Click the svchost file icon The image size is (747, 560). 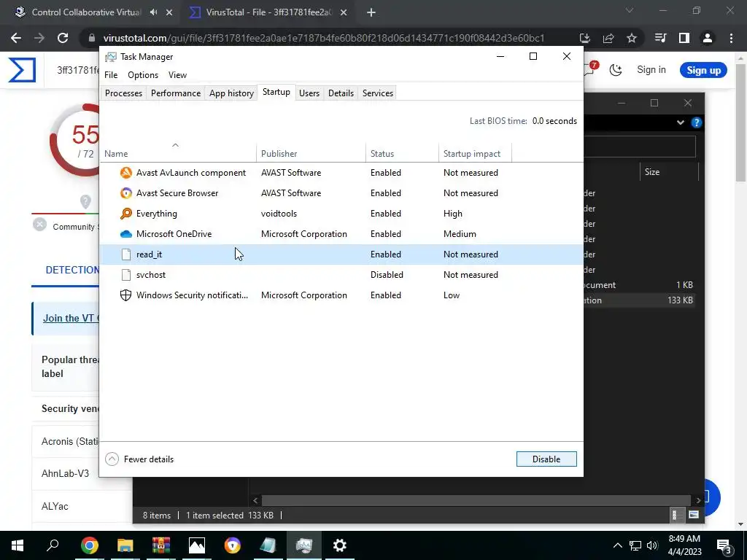125,275
